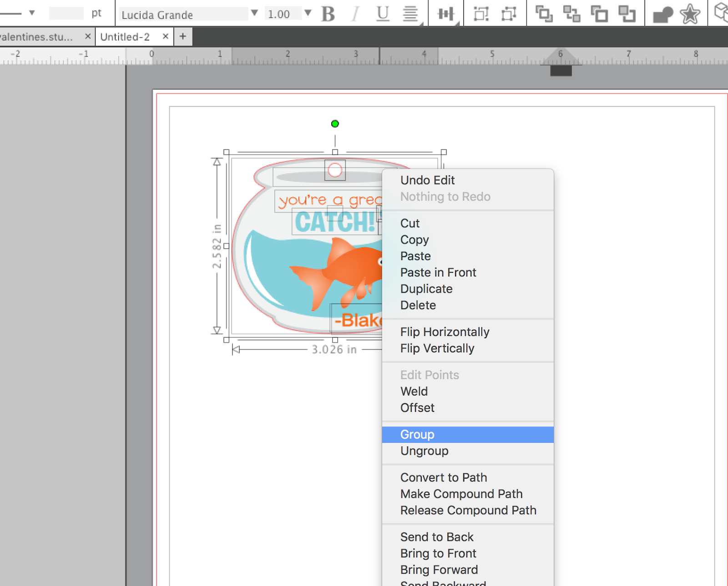The height and width of the screenshot is (586, 728).
Task: Click the Group objects toolbar icon
Action: pos(544,14)
